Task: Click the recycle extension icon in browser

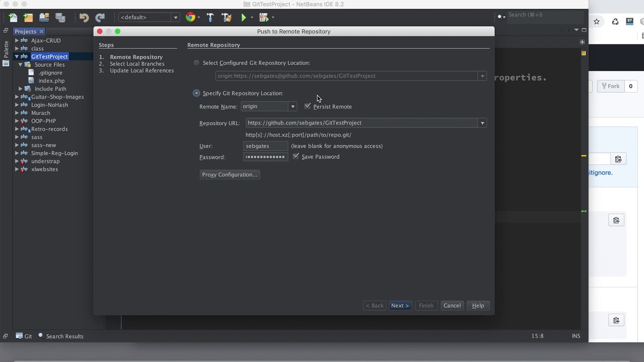Action: point(615,22)
